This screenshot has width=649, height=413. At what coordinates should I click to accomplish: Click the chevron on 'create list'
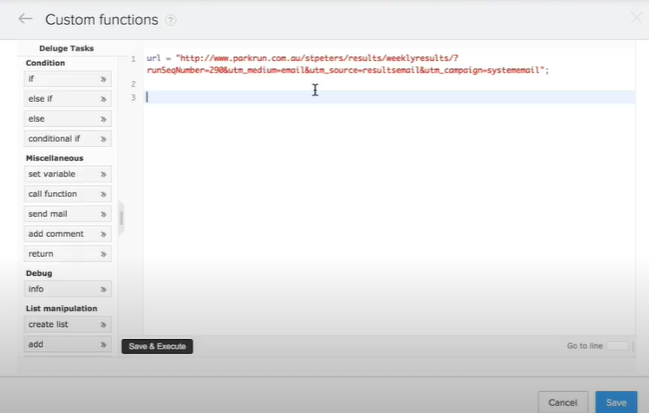[103, 325]
